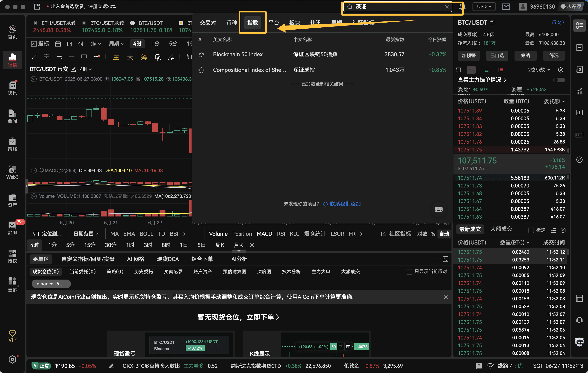
Task: Open Web3 section in sidebar
Action: [x=12, y=172]
